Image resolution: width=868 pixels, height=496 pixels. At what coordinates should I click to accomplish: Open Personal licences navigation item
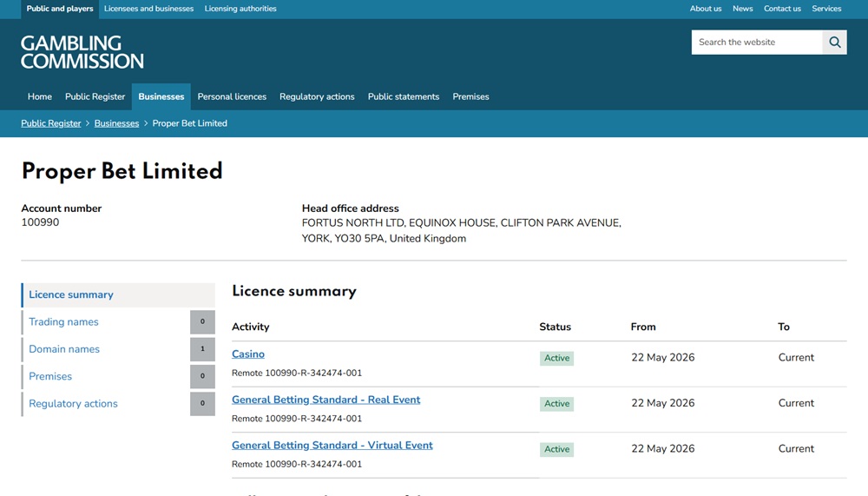pos(232,96)
